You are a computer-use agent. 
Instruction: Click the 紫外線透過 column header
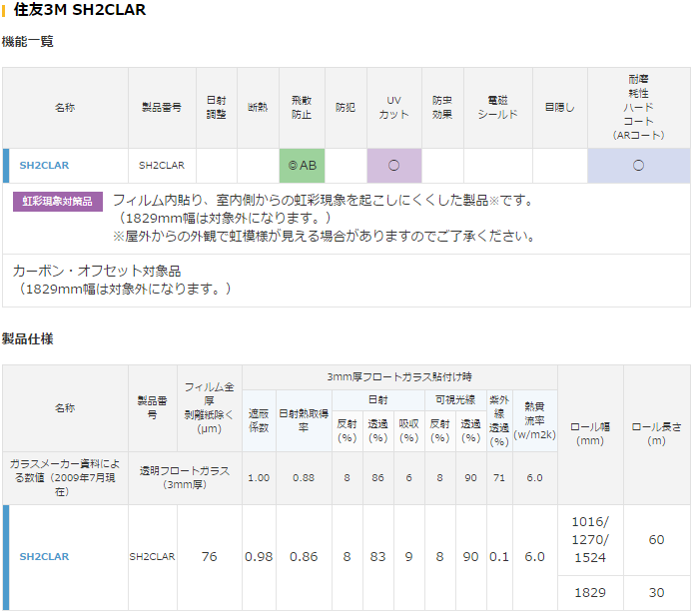pyautogui.click(x=499, y=420)
